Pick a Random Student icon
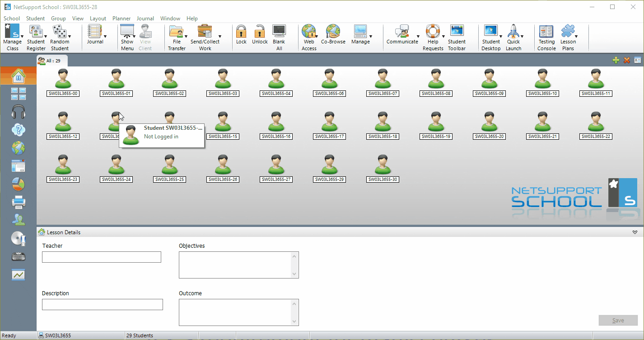The width and height of the screenshot is (644, 340). click(60, 31)
